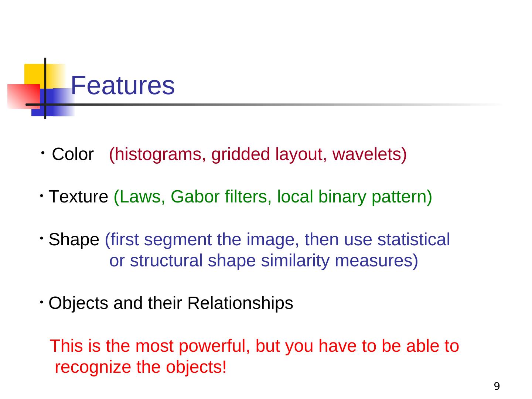Viewport: 532px width, 399px height.
Task: Click the slide page number 9
Action: 497,386
